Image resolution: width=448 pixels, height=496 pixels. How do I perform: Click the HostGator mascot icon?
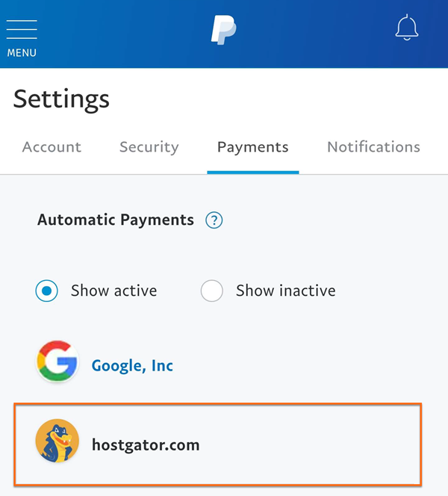click(57, 441)
